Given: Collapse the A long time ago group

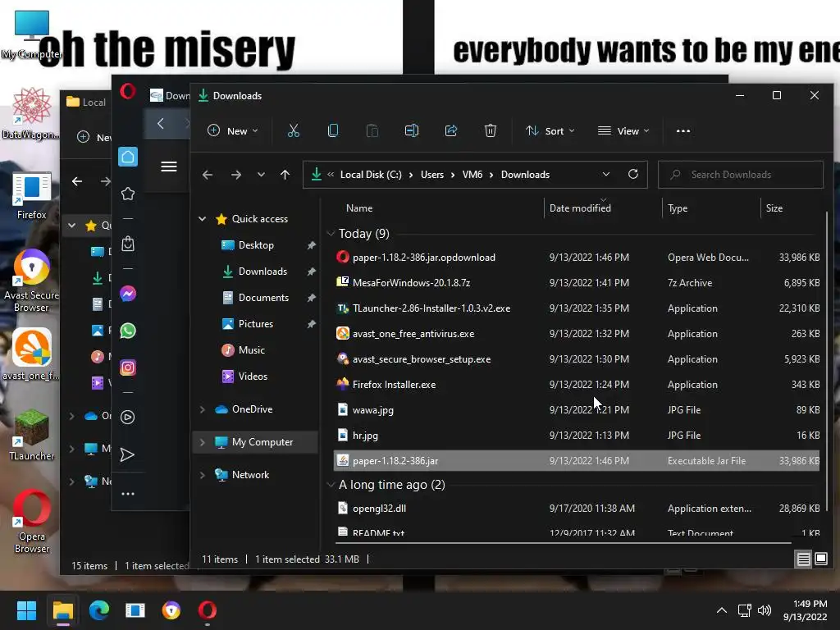Looking at the screenshot, I should pos(331,485).
